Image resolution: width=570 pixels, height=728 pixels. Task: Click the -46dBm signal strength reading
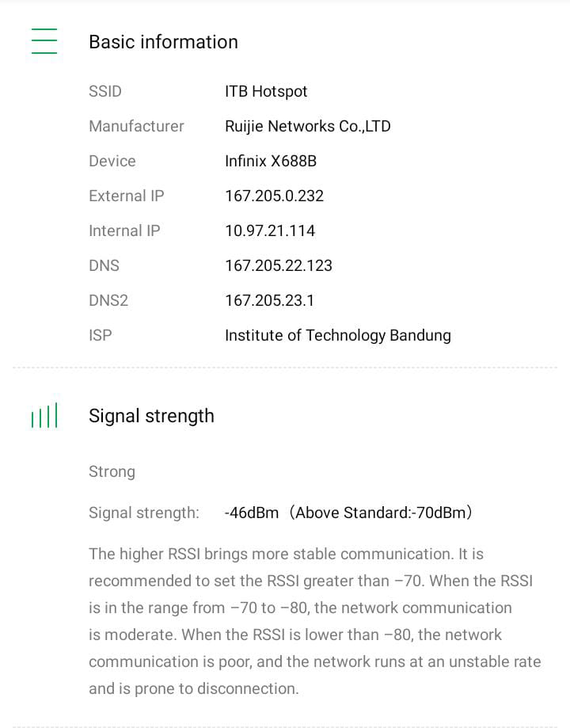click(x=252, y=513)
